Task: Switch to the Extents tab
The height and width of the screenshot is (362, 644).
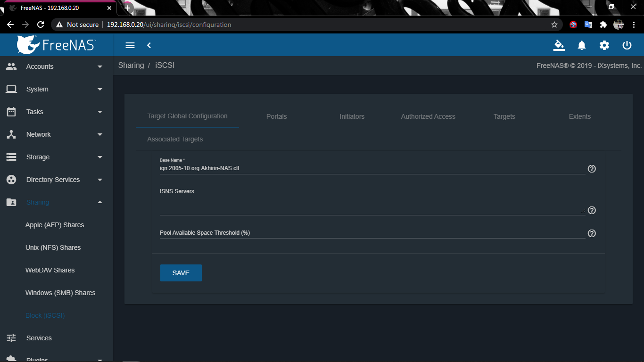Action: pos(579,116)
